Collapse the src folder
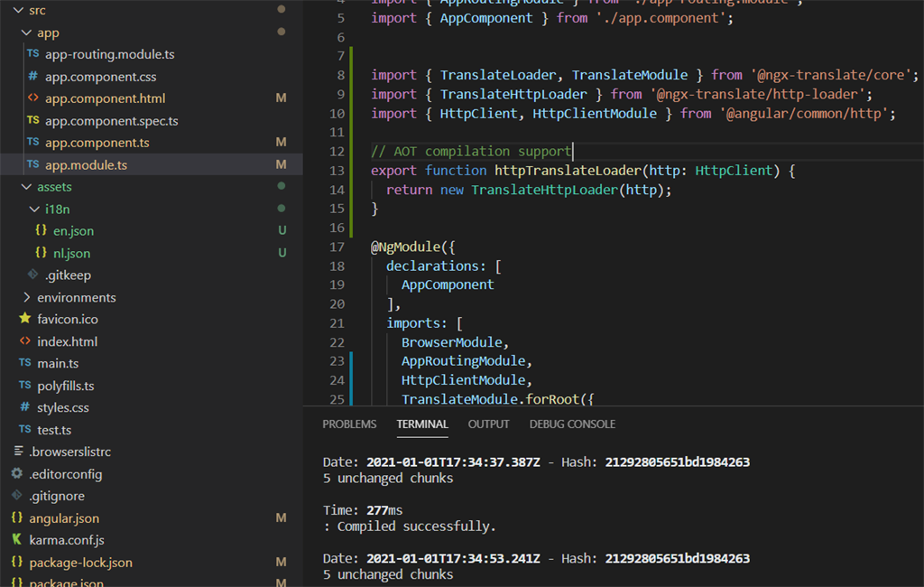Screen dimensions: 924x587 coord(18,10)
